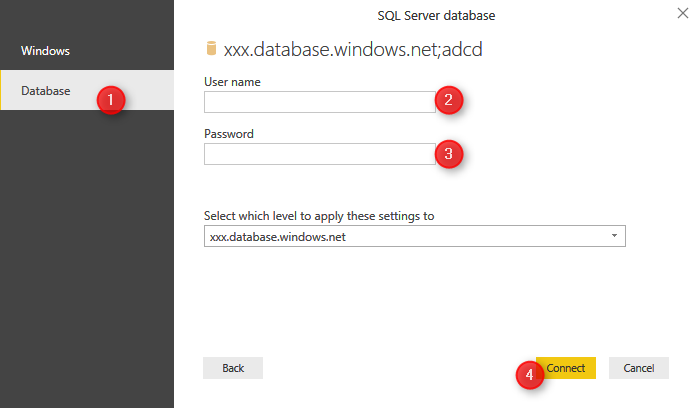This screenshot has width=699, height=408.
Task: Click the red step 4 marker
Action: (530, 375)
